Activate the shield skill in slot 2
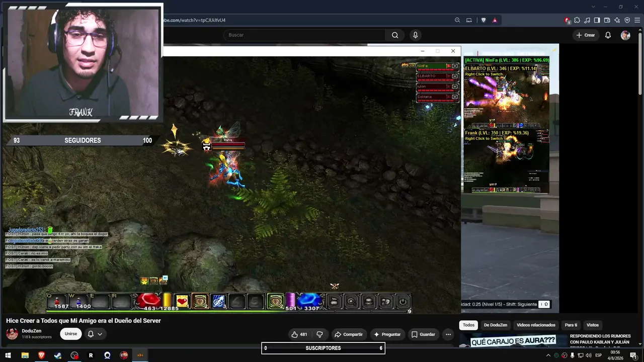644x362 pixels. point(200,301)
